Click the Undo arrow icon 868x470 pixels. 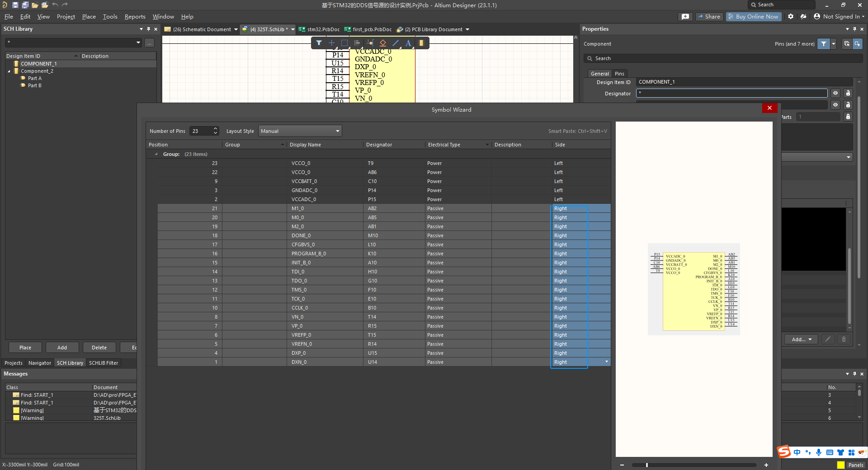[x=55, y=5]
